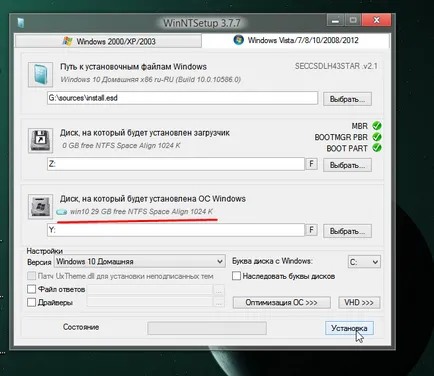The width and height of the screenshot is (434, 376).
Task: Click Выбрать for bootloader disk Z:
Action: pyautogui.click(x=347, y=165)
